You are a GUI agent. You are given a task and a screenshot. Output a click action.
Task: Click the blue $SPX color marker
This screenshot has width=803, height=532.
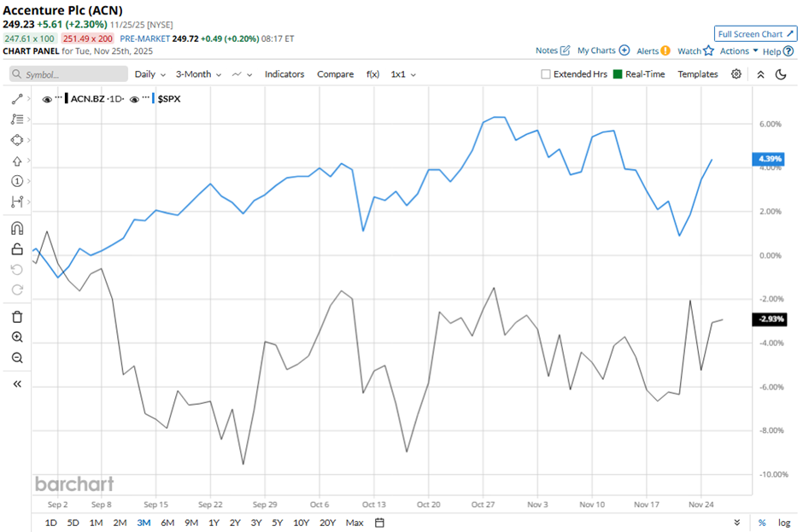pyautogui.click(x=155, y=99)
